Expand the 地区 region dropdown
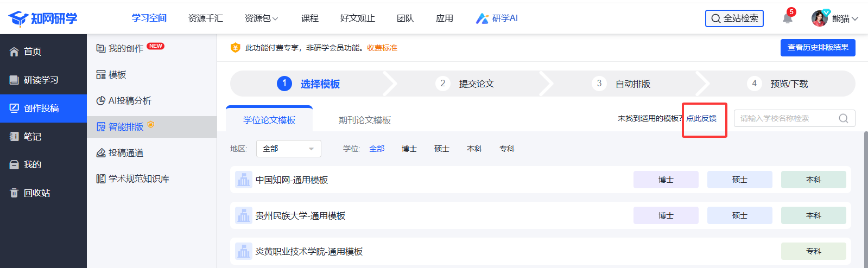 point(288,149)
